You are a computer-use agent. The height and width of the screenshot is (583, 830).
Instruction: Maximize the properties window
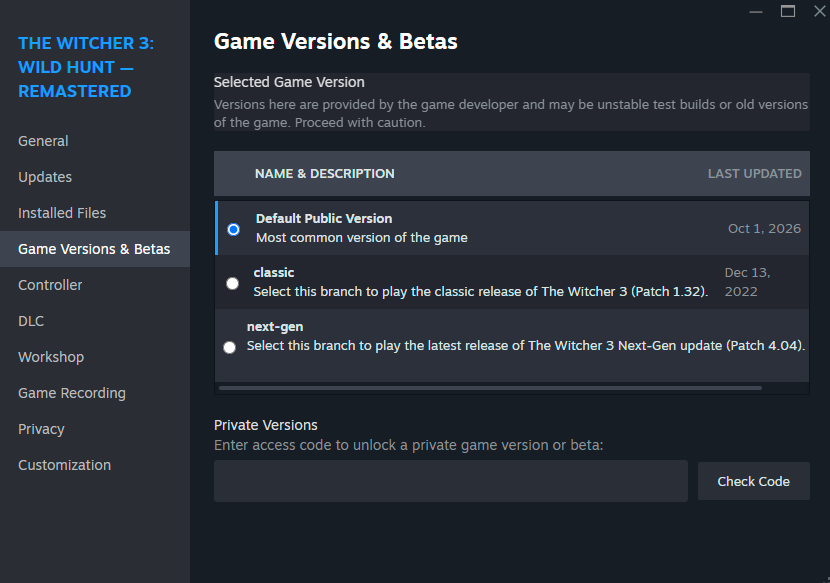pyautogui.click(x=788, y=11)
